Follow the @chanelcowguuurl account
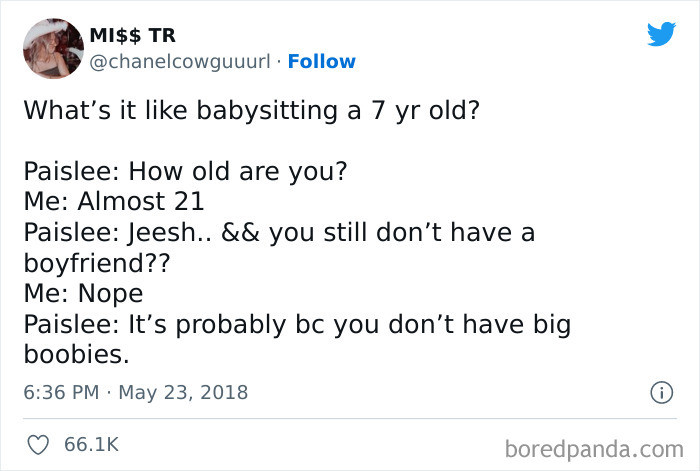Viewport: 700px width, 471px height. pos(321,61)
